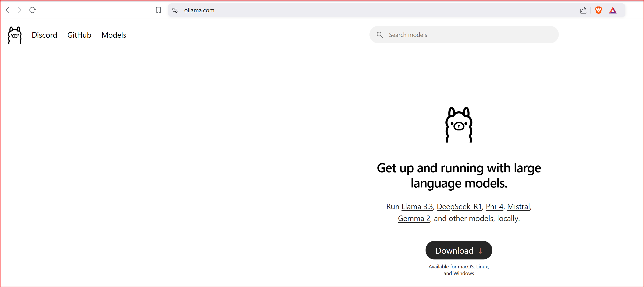This screenshot has width=644, height=287.
Task: Open the DeepSeek-R1 link
Action: pyautogui.click(x=459, y=207)
